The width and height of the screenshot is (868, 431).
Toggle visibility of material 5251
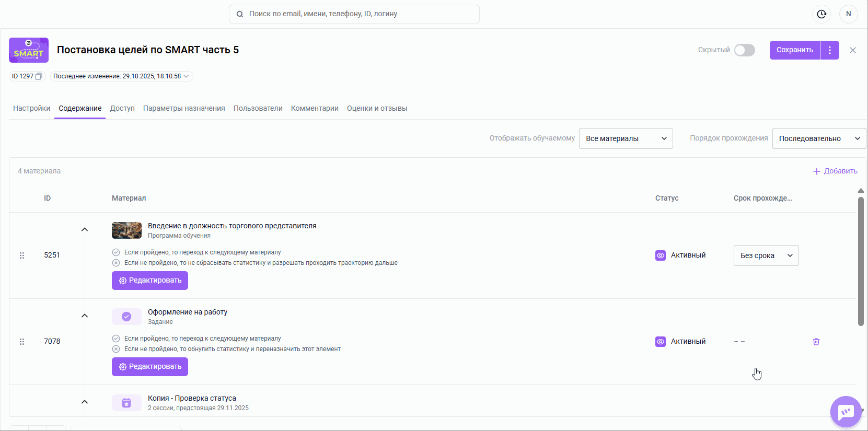point(661,255)
